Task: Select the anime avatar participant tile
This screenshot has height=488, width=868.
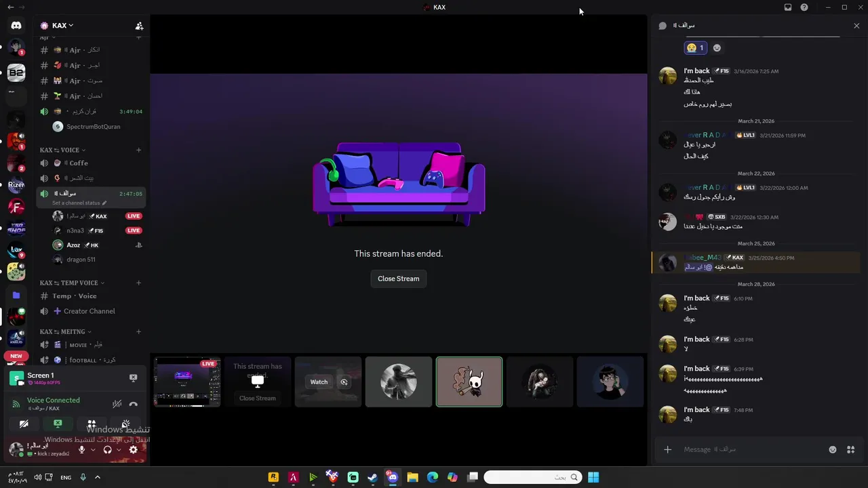Action: (x=610, y=382)
